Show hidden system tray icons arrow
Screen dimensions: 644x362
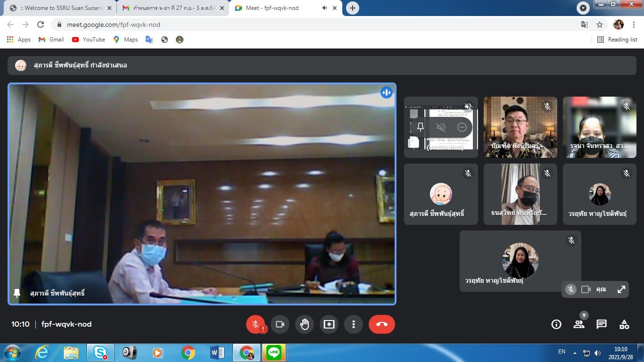coord(575,353)
